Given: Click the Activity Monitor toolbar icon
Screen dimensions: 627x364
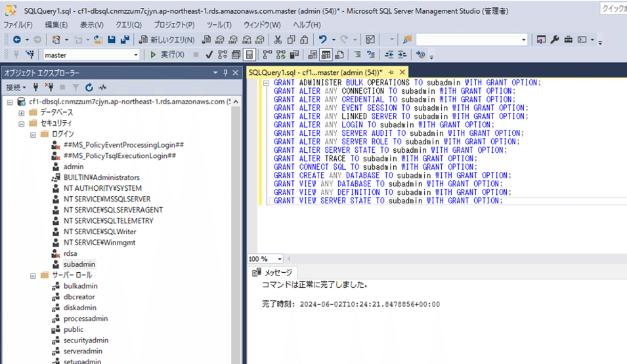Looking at the screenshot, I should [x=370, y=39].
